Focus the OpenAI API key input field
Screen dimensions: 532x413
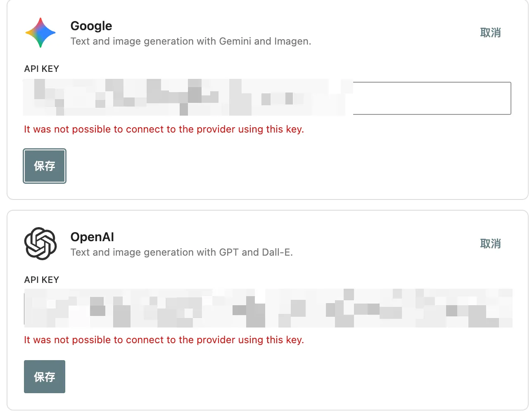(268, 308)
